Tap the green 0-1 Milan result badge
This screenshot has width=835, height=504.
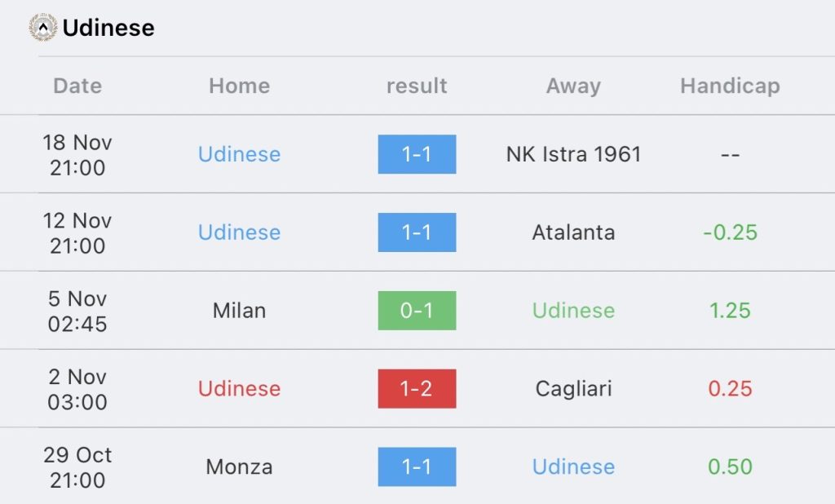[417, 311]
